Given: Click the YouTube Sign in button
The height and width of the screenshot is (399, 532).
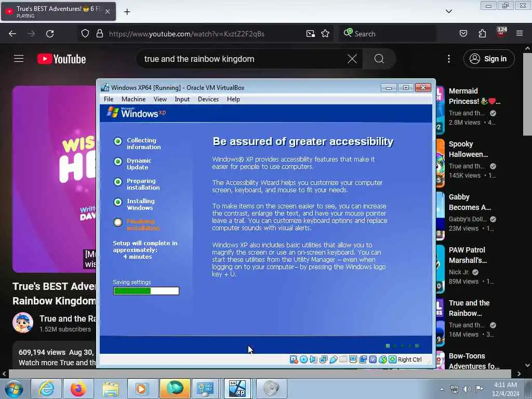Looking at the screenshot, I should click(489, 59).
